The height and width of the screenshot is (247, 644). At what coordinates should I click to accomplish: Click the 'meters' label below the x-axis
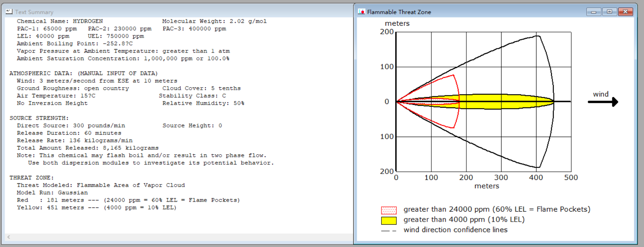[487, 186]
